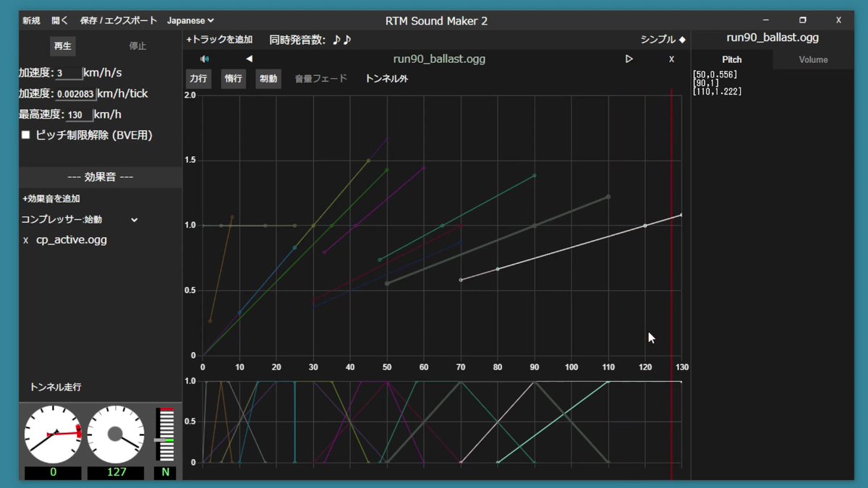Click the トンネル走行 button
Viewport: 868px width, 488px height.
(56, 387)
